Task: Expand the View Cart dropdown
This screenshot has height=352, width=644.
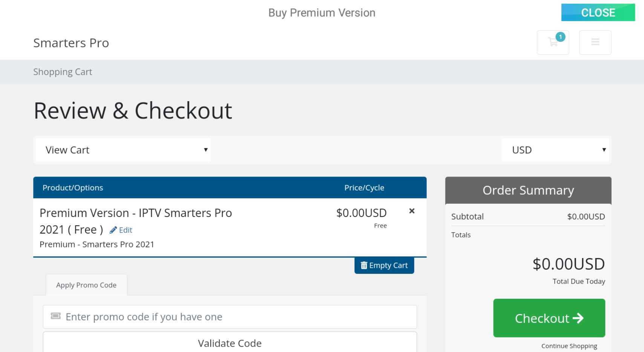Action: (x=123, y=150)
